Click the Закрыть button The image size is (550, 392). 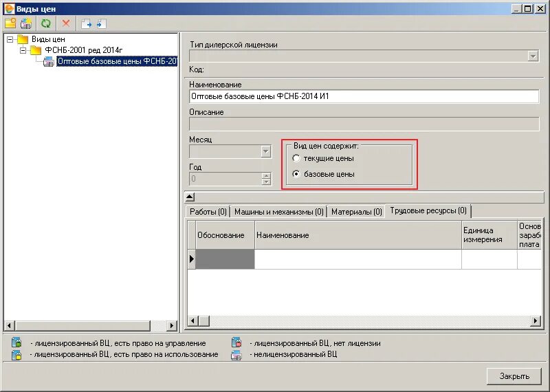(514, 376)
